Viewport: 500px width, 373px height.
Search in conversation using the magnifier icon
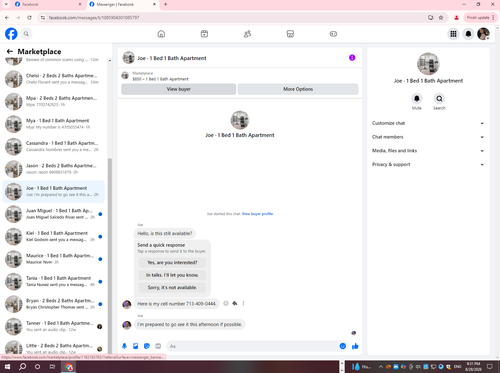pos(439,99)
